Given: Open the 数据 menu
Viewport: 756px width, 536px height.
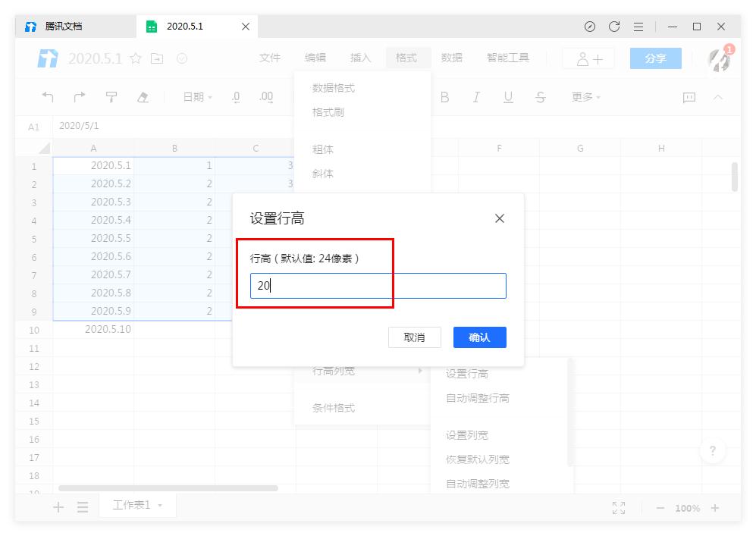Looking at the screenshot, I should pos(451,57).
